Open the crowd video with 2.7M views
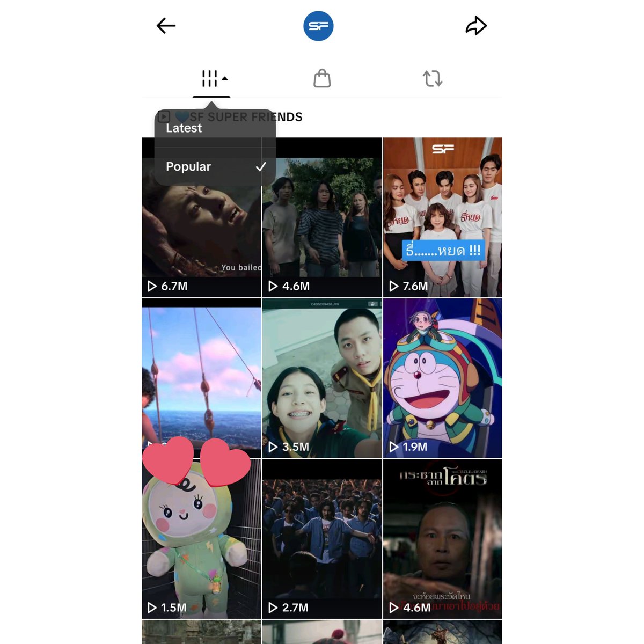The height and width of the screenshot is (644, 644). click(x=322, y=539)
